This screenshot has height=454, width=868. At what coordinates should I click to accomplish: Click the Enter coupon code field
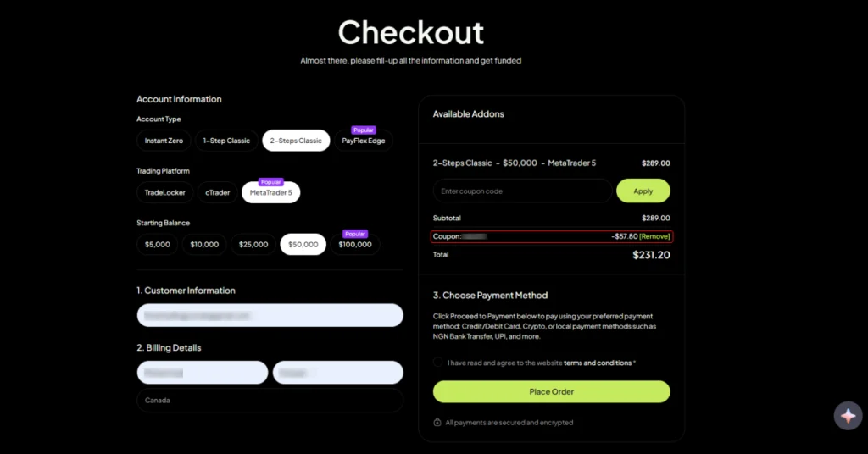point(522,191)
